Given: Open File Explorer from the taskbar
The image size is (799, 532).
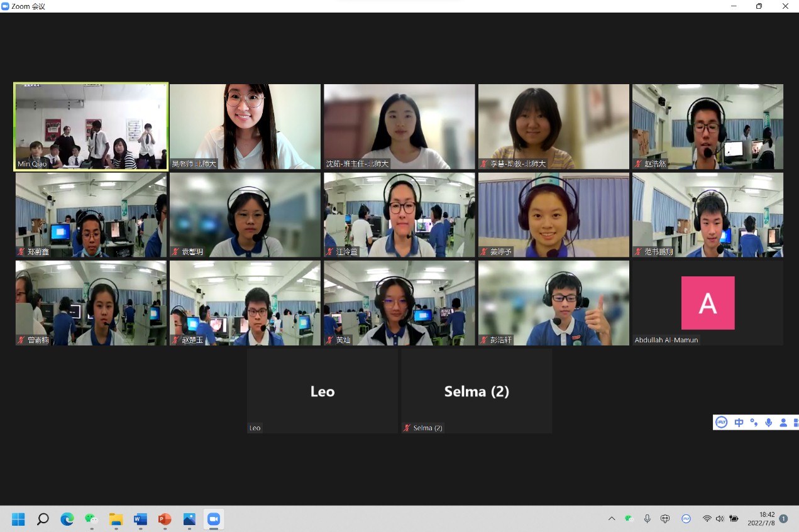Looking at the screenshot, I should tap(116, 519).
